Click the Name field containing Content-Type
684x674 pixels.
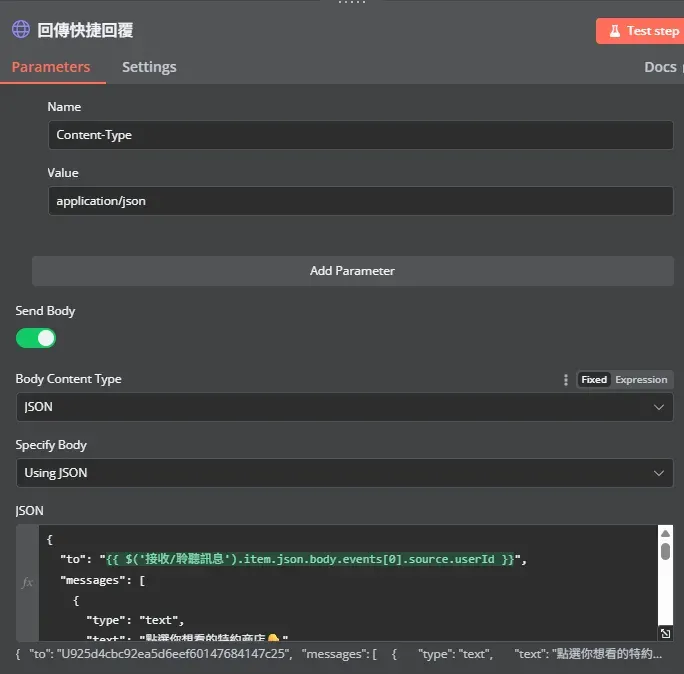pos(360,135)
